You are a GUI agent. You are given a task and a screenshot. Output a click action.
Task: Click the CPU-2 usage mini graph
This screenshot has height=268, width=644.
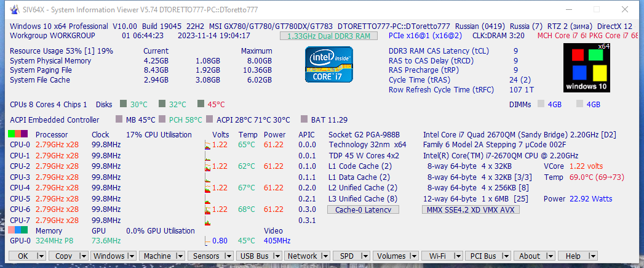click(208, 166)
